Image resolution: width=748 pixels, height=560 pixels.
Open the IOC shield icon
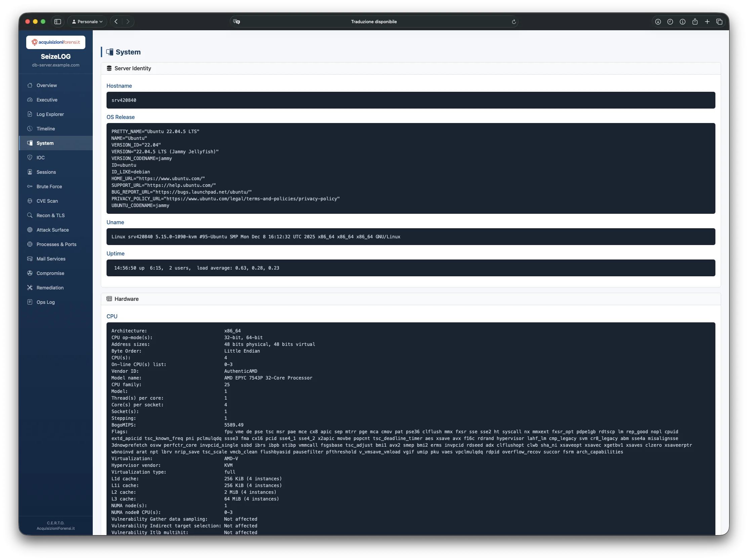pos(30,158)
